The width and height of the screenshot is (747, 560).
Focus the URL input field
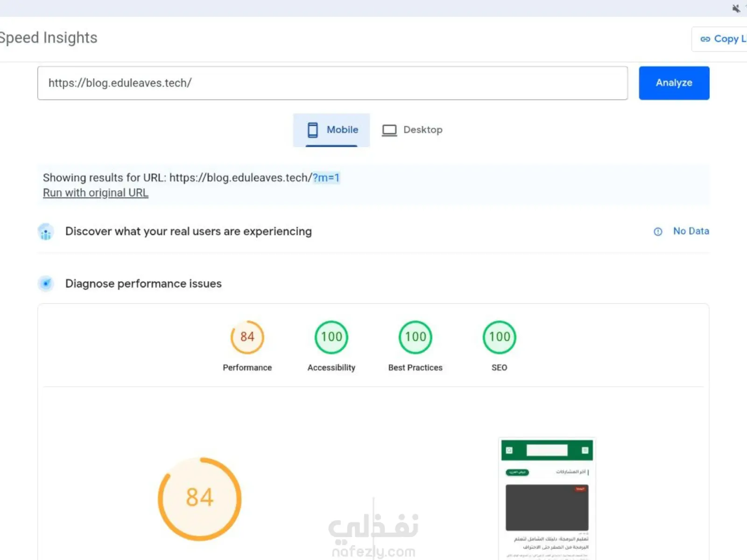tap(332, 83)
